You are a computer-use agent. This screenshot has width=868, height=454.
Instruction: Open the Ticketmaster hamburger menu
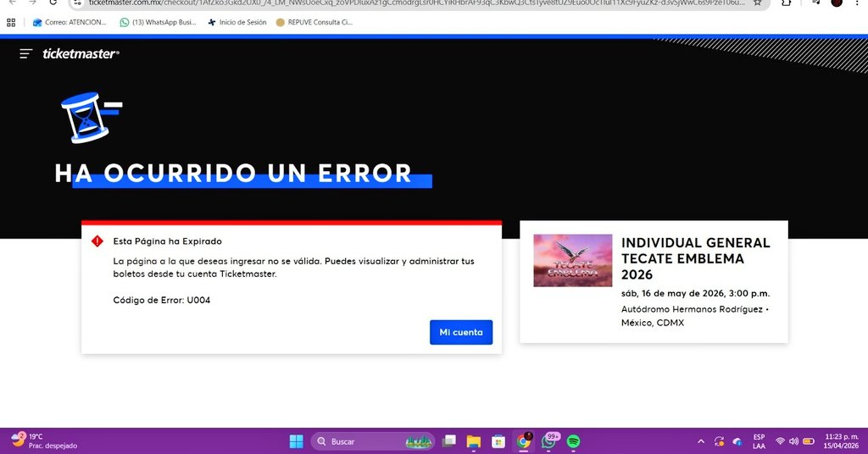tap(25, 53)
